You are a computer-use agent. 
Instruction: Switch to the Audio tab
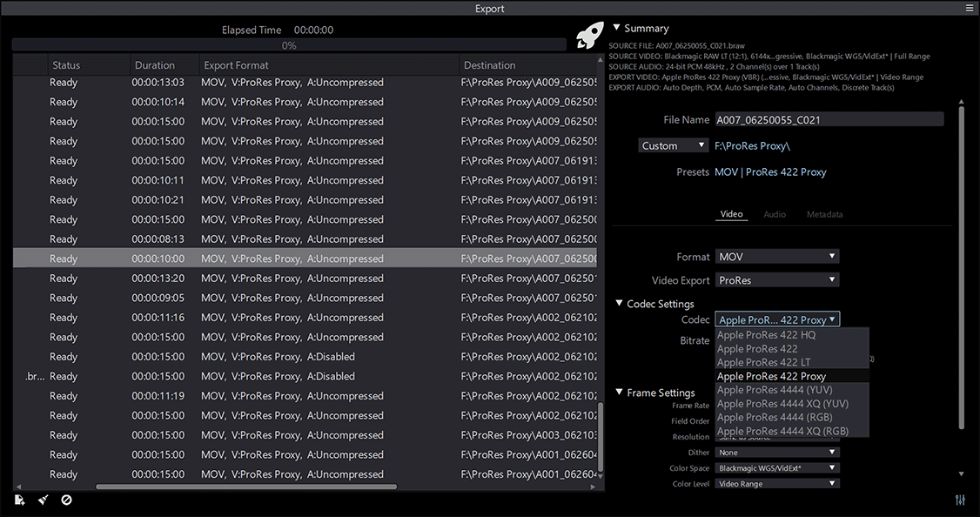775,214
